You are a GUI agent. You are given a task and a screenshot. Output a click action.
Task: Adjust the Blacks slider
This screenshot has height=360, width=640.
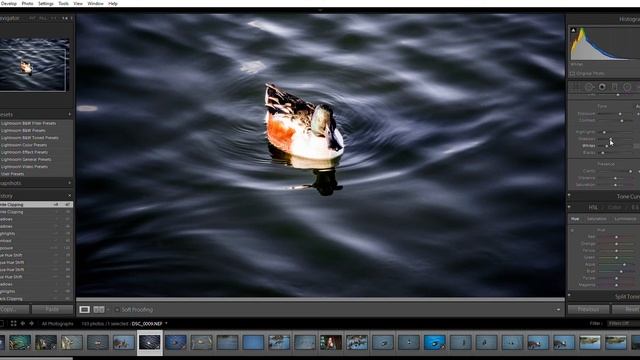click(x=603, y=153)
